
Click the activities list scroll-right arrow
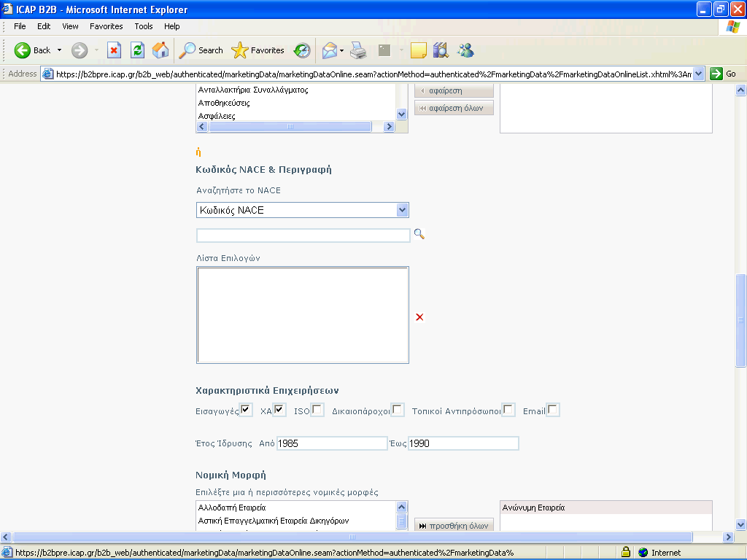tap(390, 127)
